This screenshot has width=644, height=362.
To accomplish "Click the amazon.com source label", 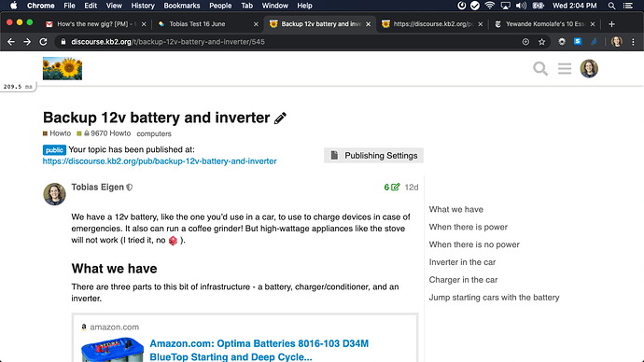I will [x=114, y=327].
